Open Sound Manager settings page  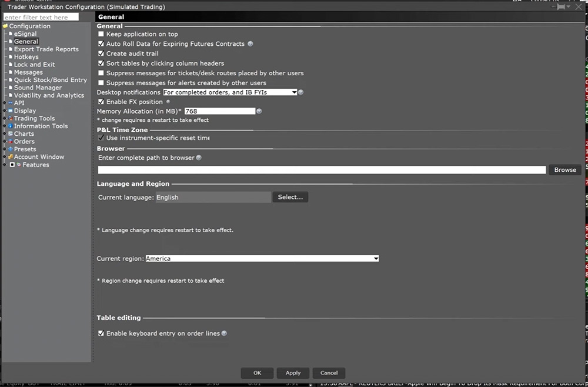pos(38,88)
